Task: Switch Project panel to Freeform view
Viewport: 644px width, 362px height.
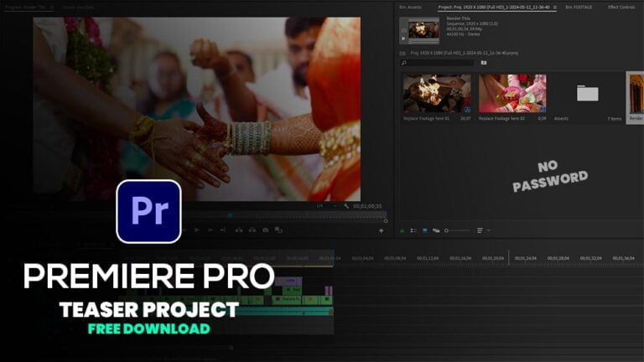Action: (x=436, y=230)
